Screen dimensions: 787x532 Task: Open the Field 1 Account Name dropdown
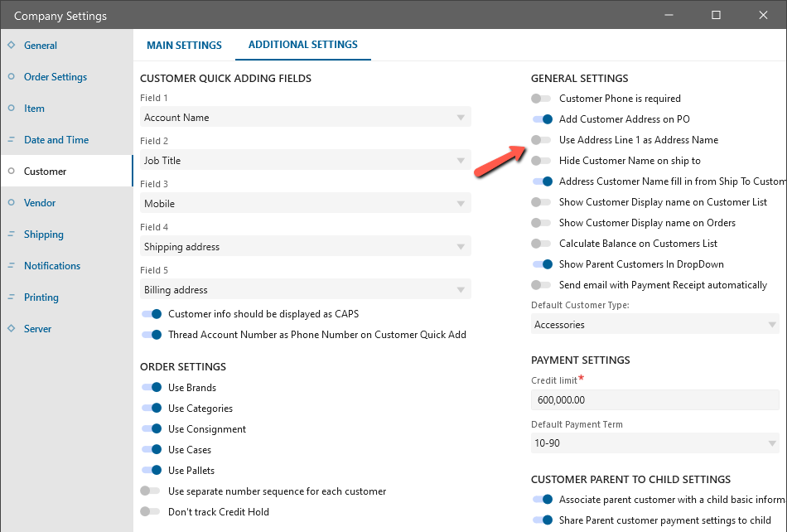click(305, 118)
